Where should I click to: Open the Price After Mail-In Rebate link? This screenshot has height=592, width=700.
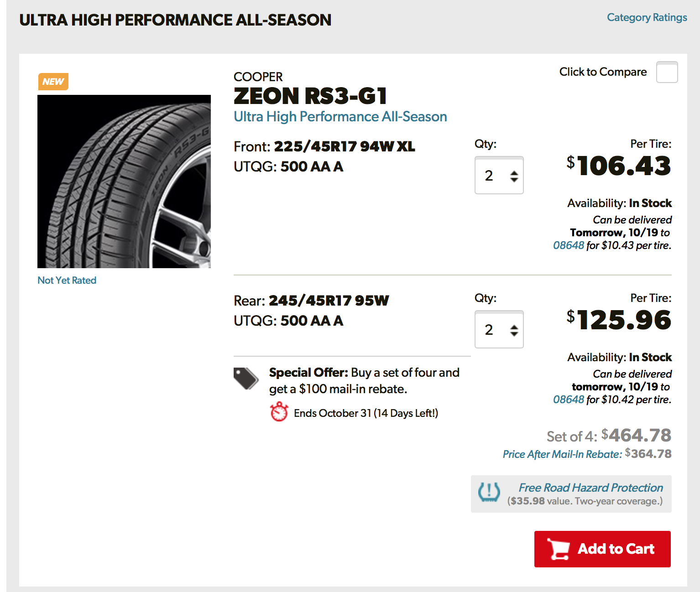click(562, 454)
